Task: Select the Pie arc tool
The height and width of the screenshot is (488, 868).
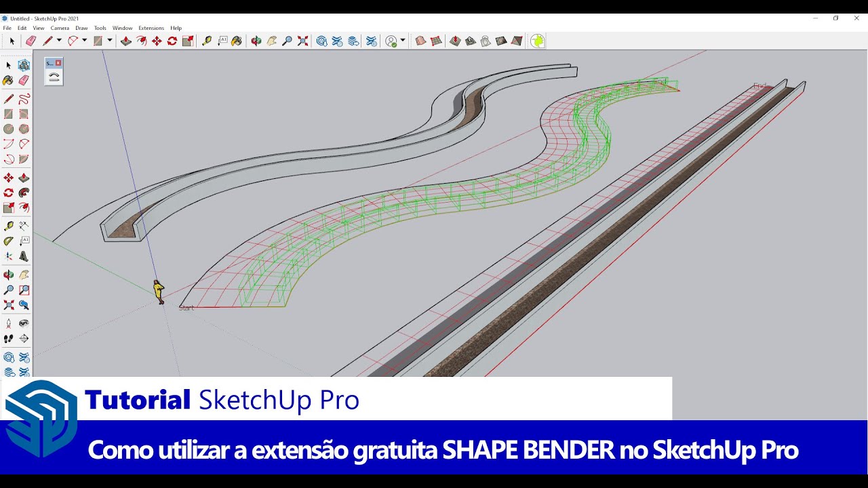Action: pyautogui.click(x=24, y=159)
